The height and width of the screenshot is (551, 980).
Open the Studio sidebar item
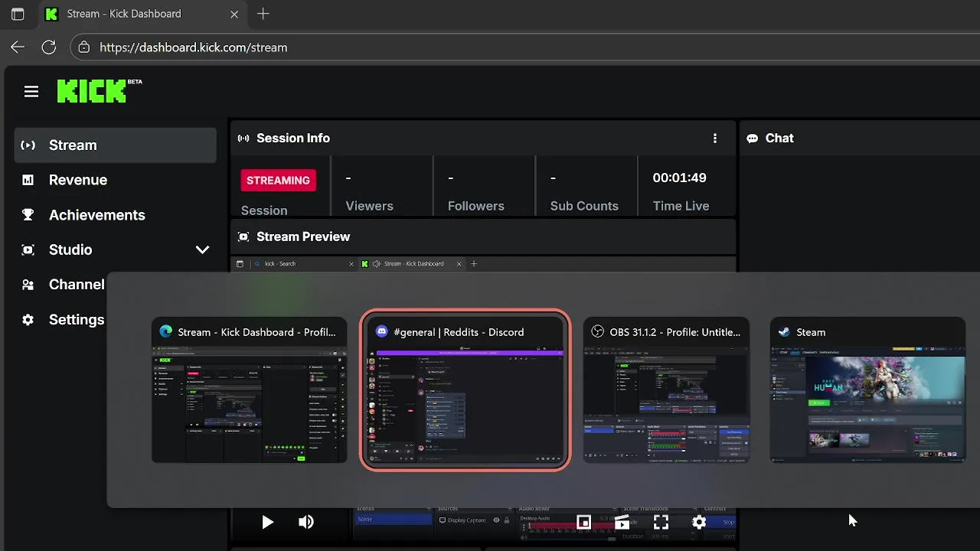(70, 249)
